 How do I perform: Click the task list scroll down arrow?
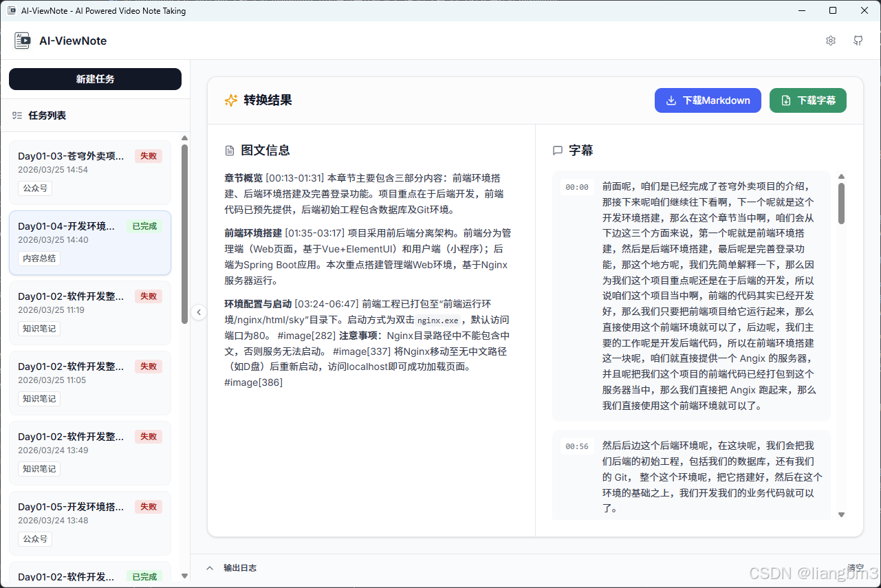tap(184, 576)
